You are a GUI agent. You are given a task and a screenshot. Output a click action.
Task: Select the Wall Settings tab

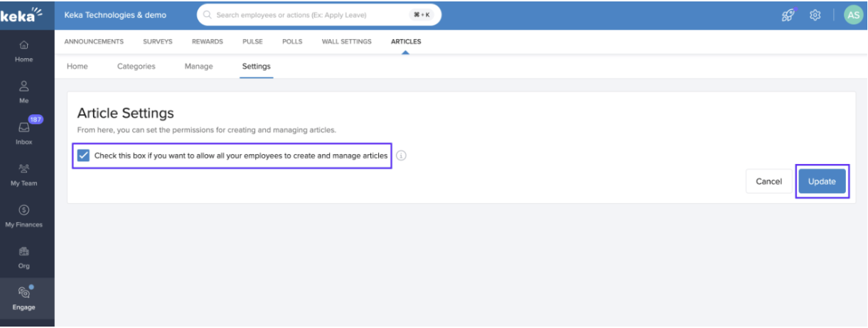pos(346,42)
